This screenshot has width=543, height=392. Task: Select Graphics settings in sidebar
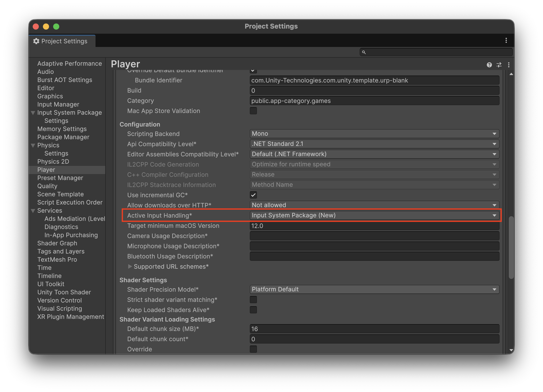(50, 96)
